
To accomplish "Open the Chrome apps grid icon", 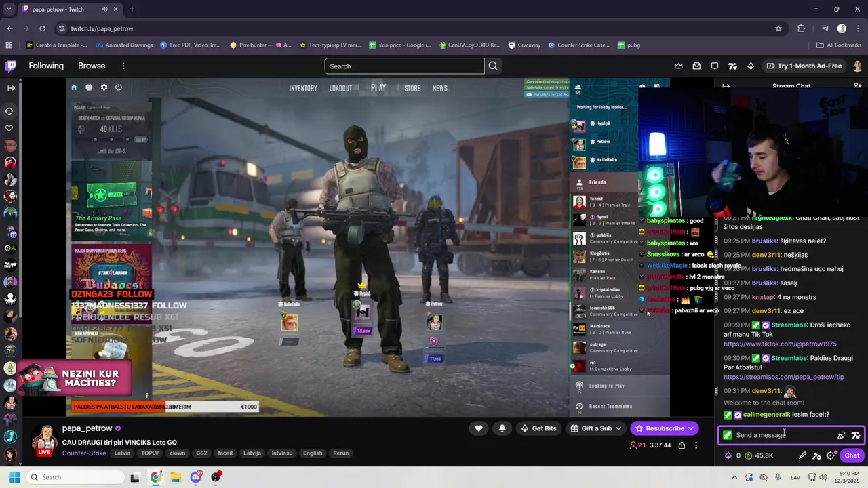I will pos(9,45).
